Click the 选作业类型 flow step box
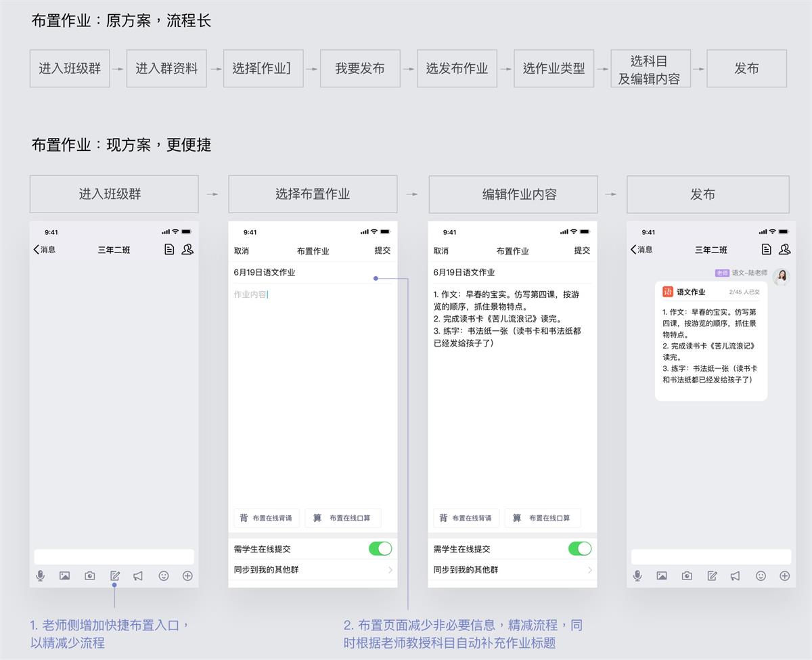812x660 pixels. point(554,68)
